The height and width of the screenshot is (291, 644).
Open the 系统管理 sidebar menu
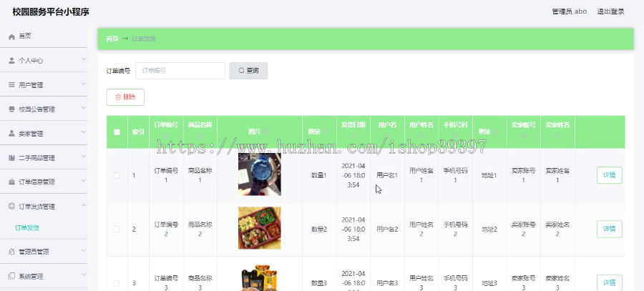[44, 276]
